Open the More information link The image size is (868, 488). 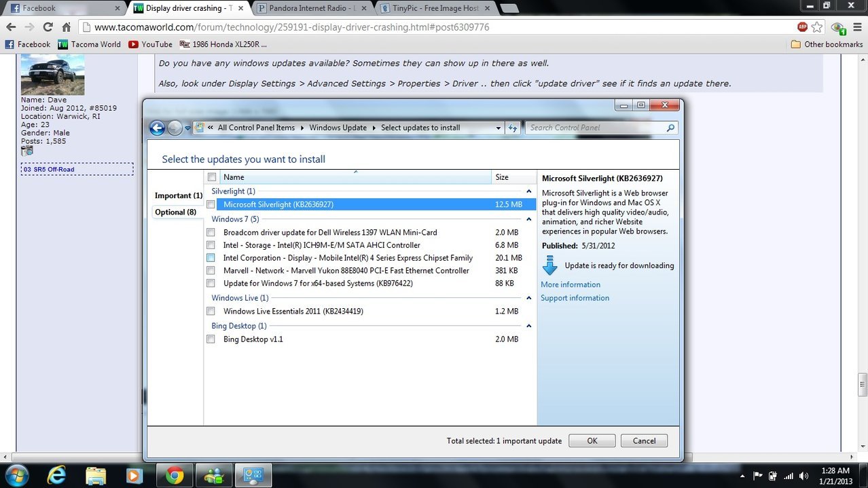coord(571,284)
